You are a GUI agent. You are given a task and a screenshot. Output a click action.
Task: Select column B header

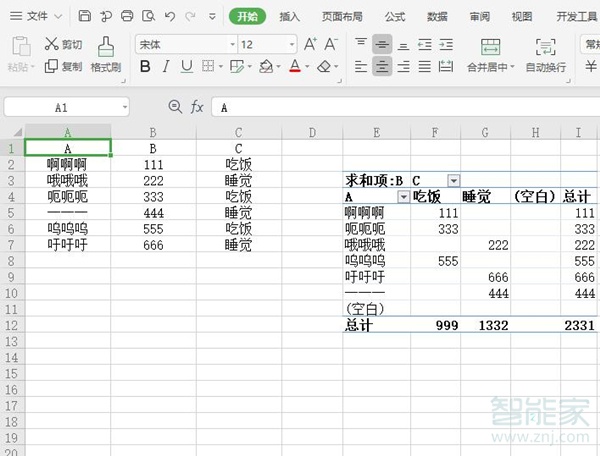(x=153, y=132)
